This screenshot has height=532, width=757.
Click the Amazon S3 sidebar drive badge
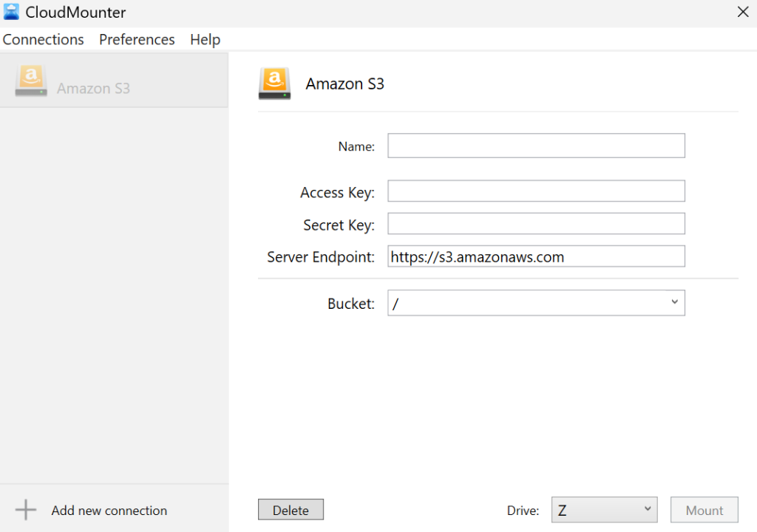click(x=30, y=80)
